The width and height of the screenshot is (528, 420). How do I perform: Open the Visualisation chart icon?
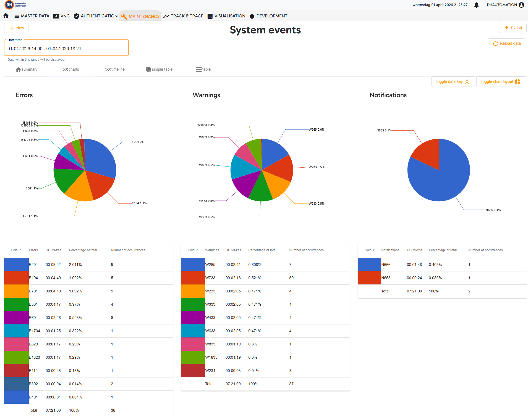click(210, 16)
